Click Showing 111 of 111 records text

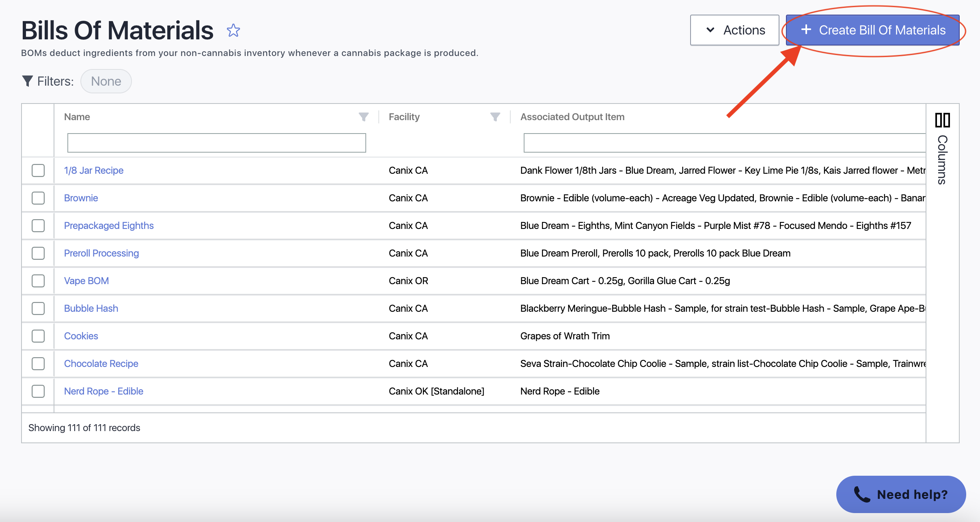pyautogui.click(x=84, y=428)
